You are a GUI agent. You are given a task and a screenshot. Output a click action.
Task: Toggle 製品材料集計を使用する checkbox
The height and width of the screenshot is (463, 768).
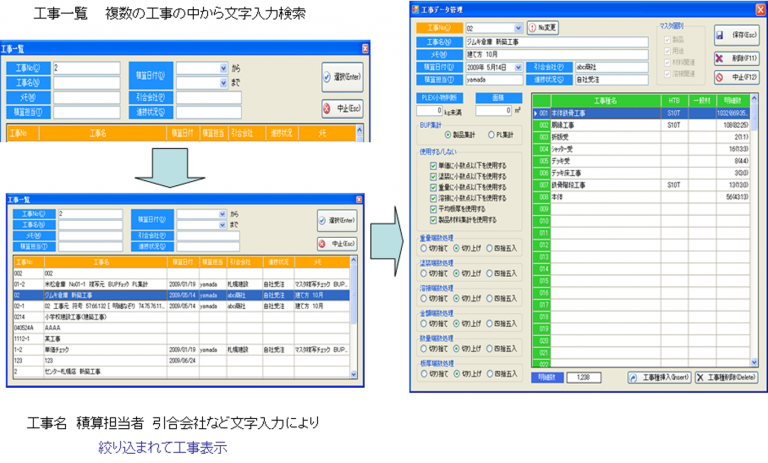tap(433, 220)
